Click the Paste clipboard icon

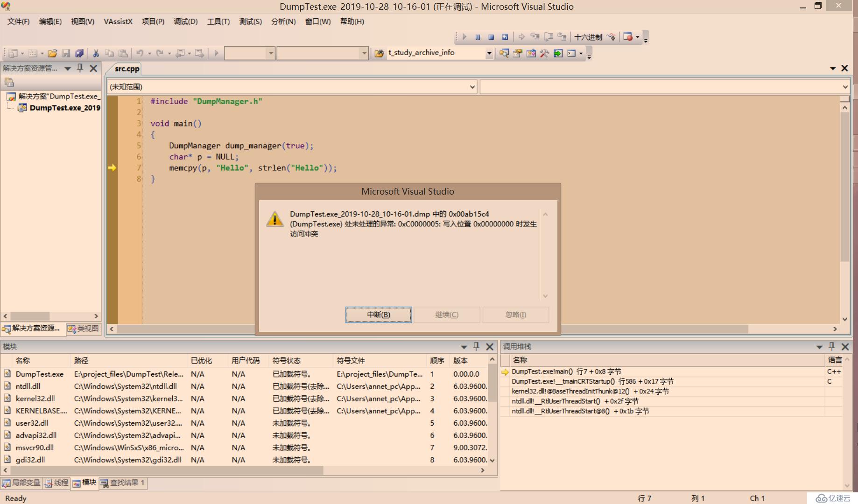(123, 53)
